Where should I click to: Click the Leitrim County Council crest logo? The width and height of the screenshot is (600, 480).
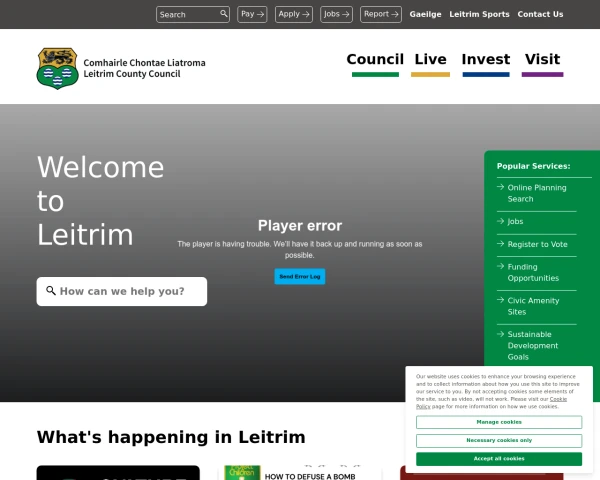tap(57, 69)
